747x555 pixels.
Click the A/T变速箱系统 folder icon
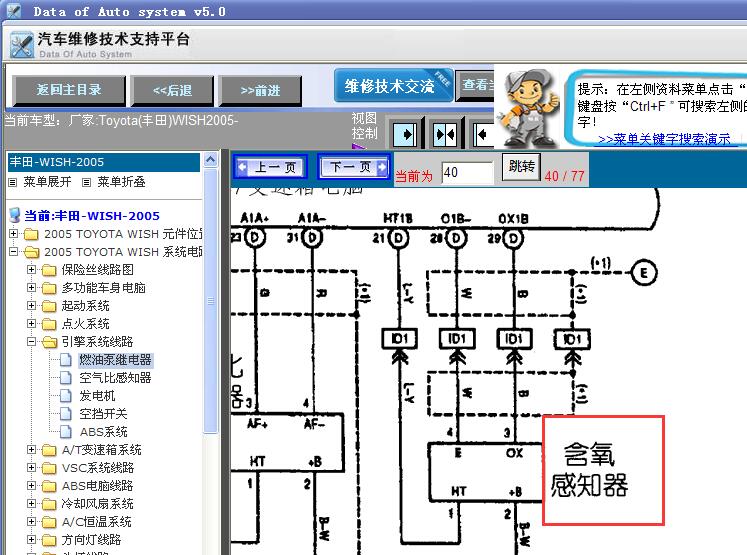[49, 450]
